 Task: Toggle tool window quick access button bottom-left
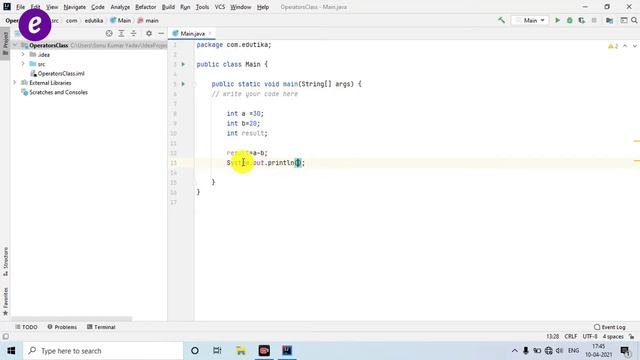pyautogui.click(x=5, y=337)
